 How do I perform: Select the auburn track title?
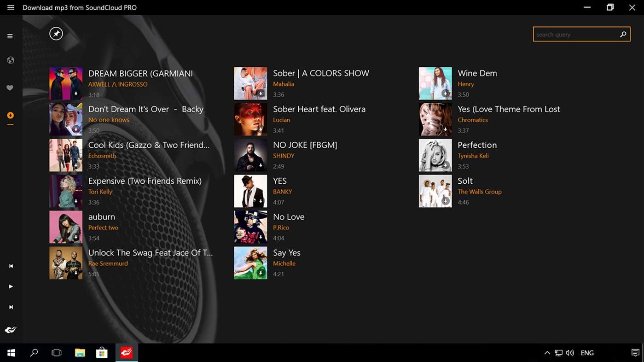tap(102, 217)
